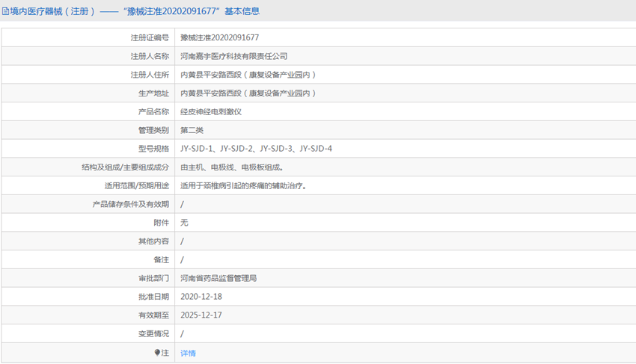
Task: Select company name 河南嘉宇医疗科技有限责任公司
Action: [x=233, y=56]
